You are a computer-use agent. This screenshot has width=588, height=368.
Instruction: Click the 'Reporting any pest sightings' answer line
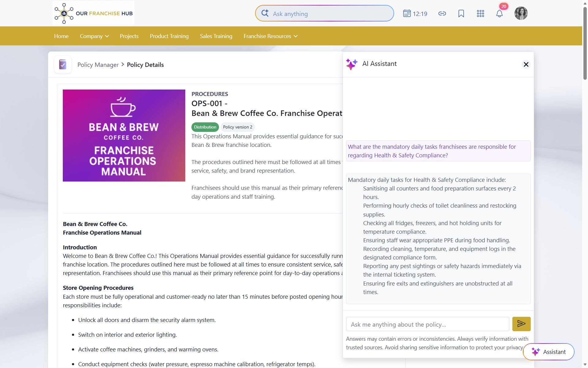(x=442, y=270)
